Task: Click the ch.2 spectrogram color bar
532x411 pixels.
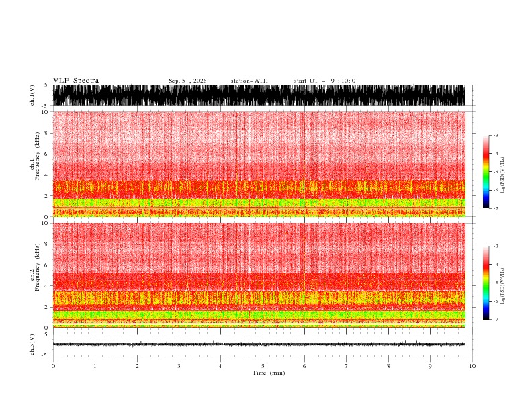Action: (486, 283)
